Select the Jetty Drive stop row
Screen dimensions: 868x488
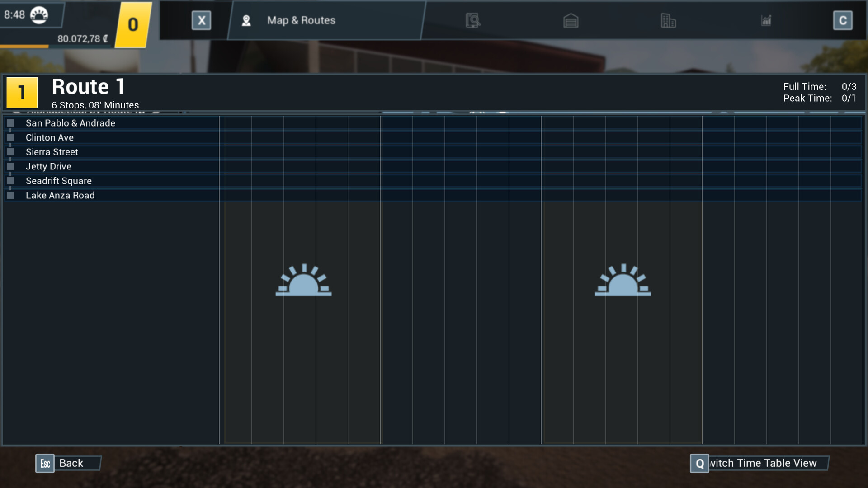click(48, 166)
